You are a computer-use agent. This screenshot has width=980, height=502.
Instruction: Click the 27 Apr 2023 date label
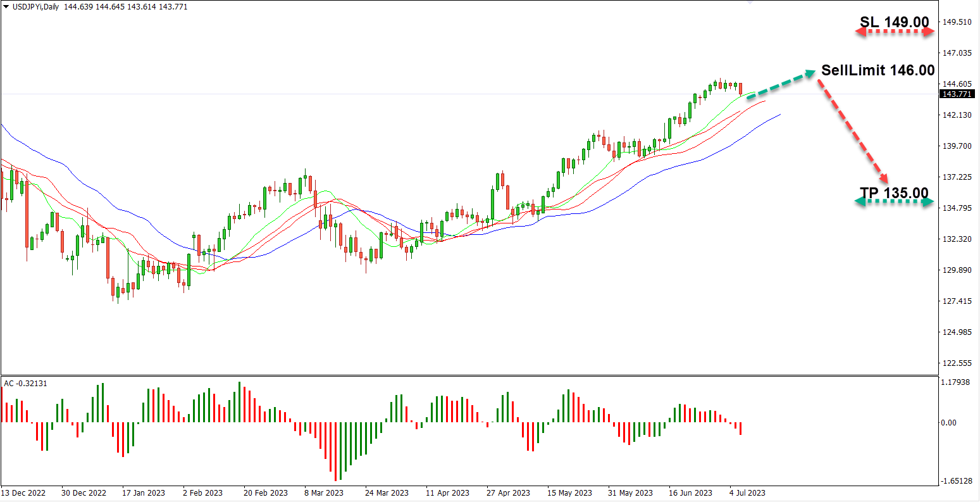[x=508, y=493]
